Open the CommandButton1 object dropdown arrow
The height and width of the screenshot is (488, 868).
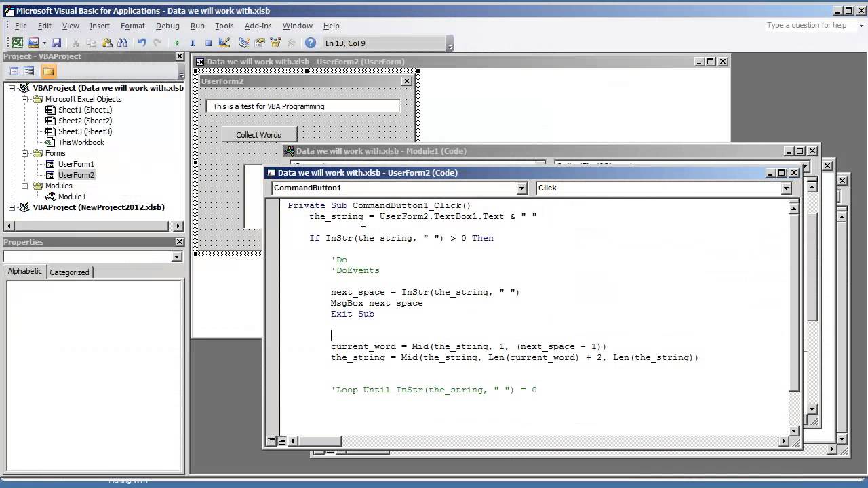(x=521, y=188)
